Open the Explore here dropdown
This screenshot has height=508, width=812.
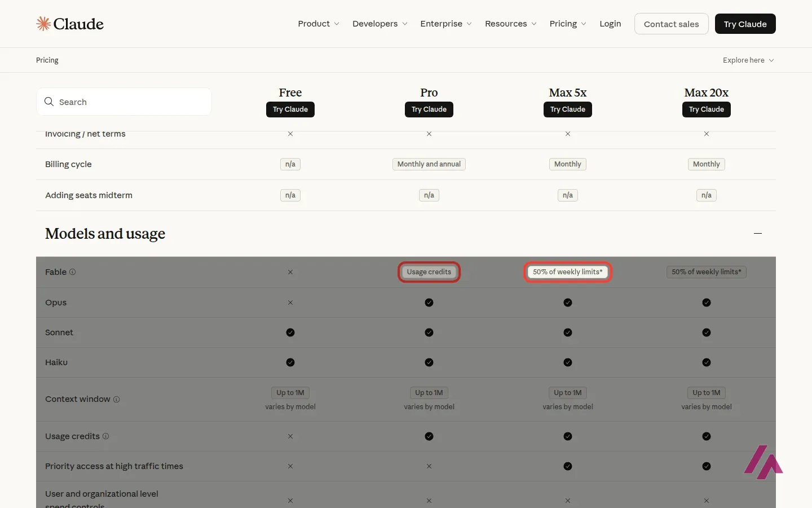point(748,60)
